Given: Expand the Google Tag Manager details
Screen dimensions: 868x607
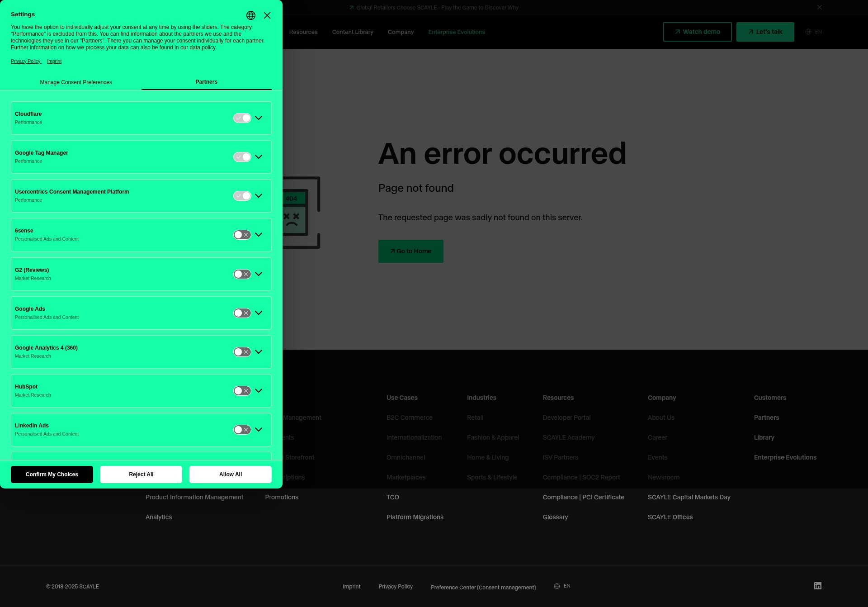Looking at the screenshot, I should [259, 157].
